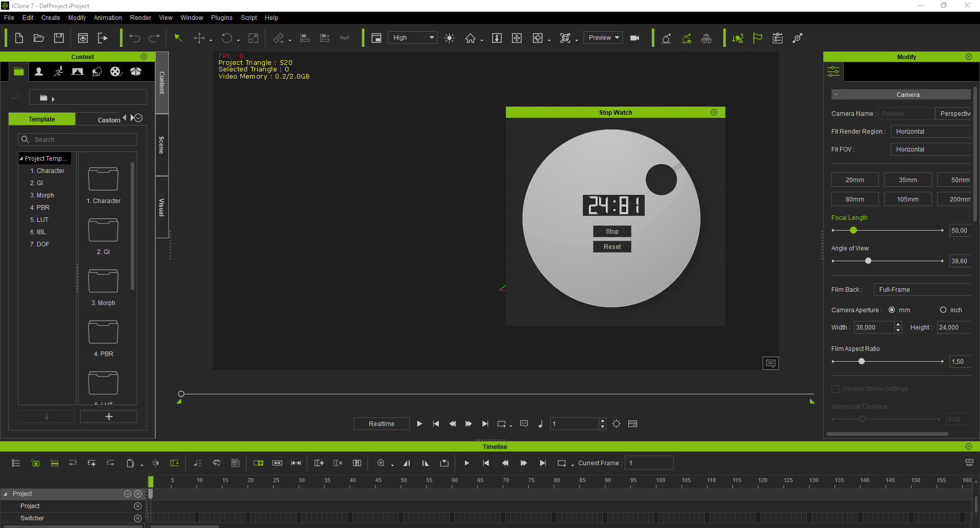The height and width of the screenshot is (528, 980).
Task: Activate the Scale object tool
Action: click(x=253, y=38)
